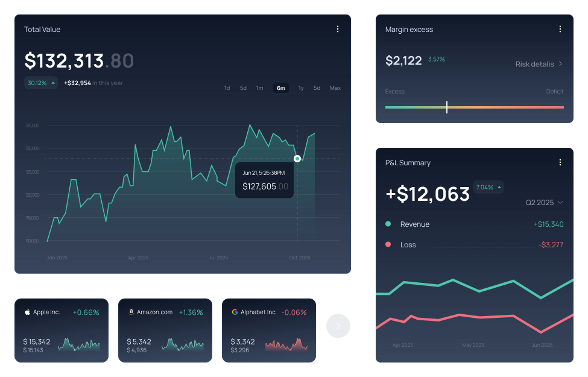Expand the Q2 2025 period dropdown

pyautogui.click(x=543, y=203)
